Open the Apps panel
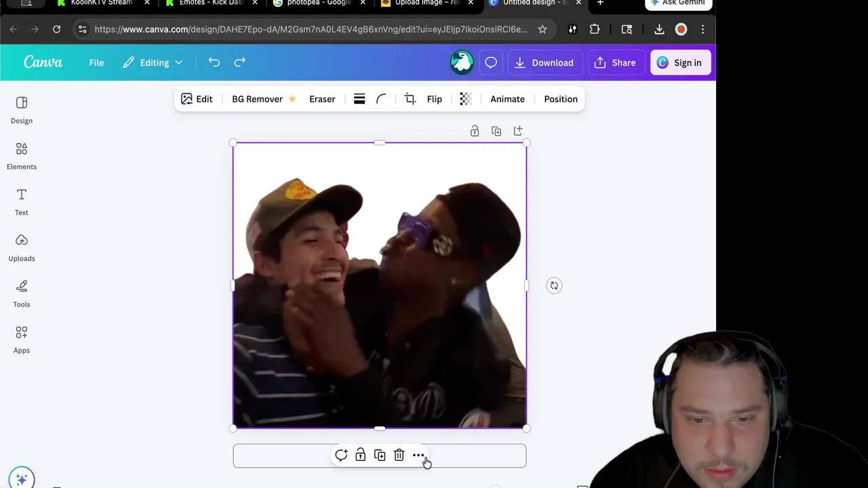This screenshot has width=868, height=488. [x=22, y=341]
